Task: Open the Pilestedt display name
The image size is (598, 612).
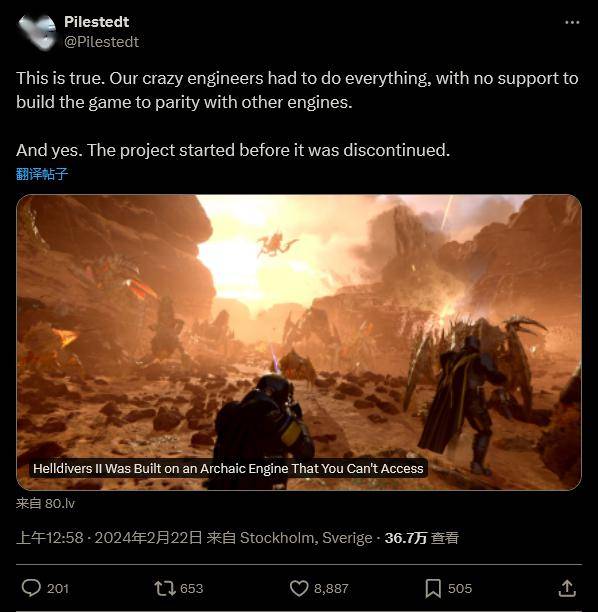Action: (96, 22)
